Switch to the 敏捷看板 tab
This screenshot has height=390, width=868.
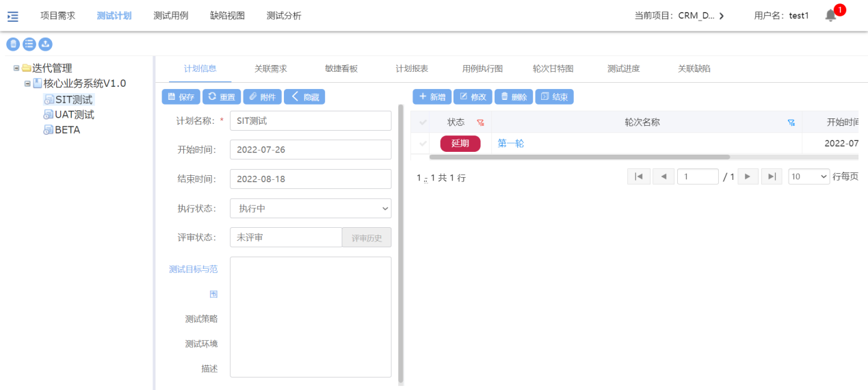point(341,68)
